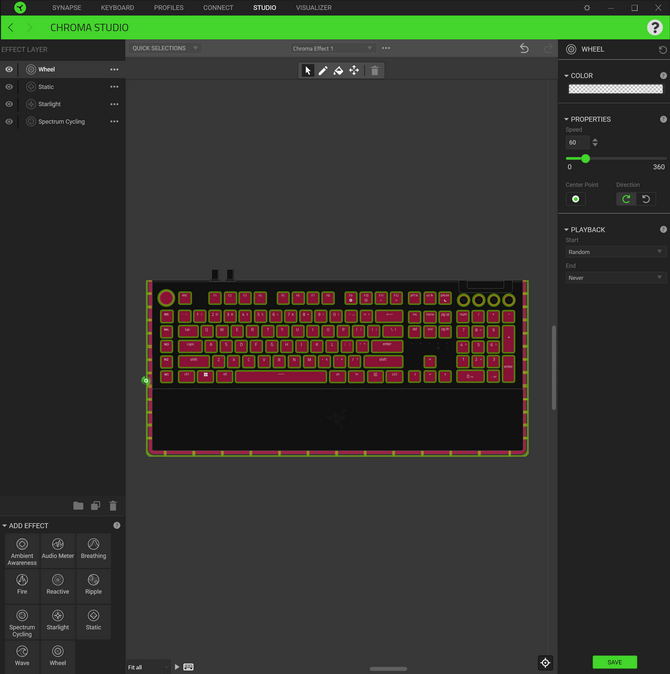Click the folder group layers icon
The width and height of the screenshot is (670, 674).
(x=78, y=506)
